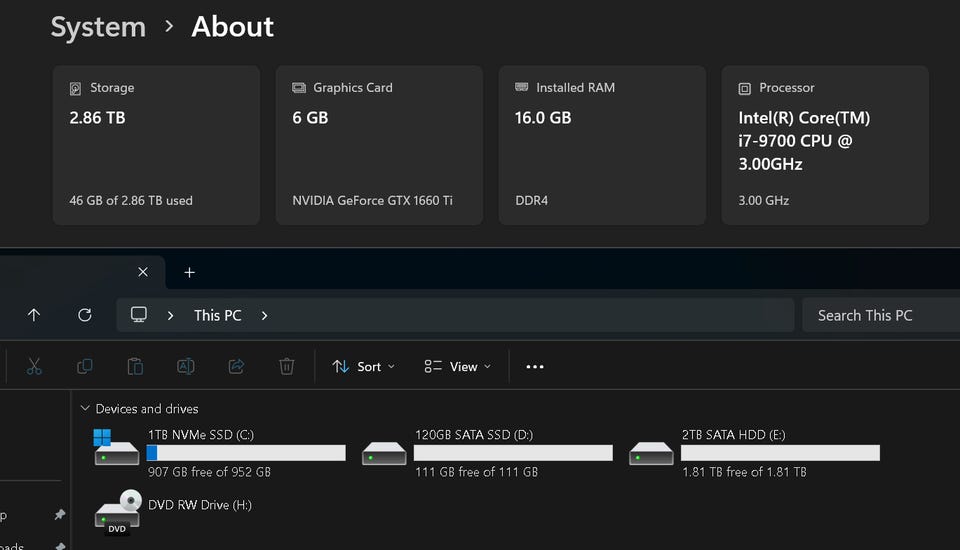Viewport: 960px width, 550px height.
Task: Open the See more three-dots menu
Action: [534, 367]
